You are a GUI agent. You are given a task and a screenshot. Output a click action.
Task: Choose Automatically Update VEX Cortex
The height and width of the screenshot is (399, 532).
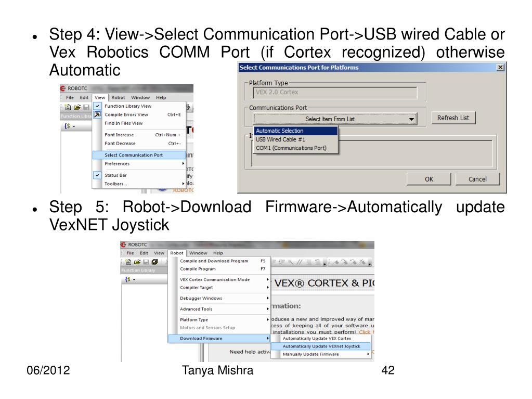[321, 338]
